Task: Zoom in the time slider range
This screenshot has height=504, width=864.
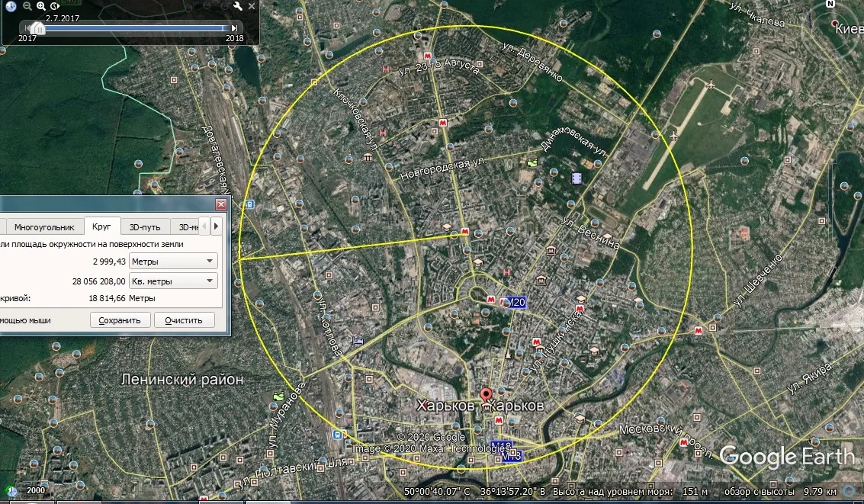Action: point(41,6)
